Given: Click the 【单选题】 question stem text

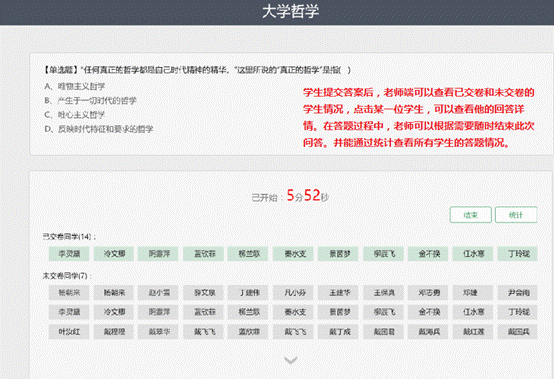Looking at the screenshot, I should 197,70.
